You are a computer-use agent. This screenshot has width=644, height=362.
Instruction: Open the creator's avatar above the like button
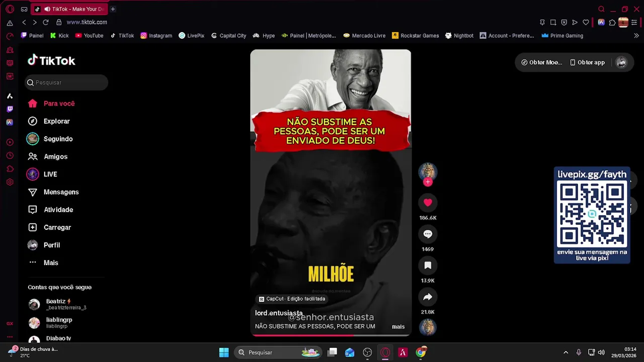pyautogui.click(x=428, y=172)
